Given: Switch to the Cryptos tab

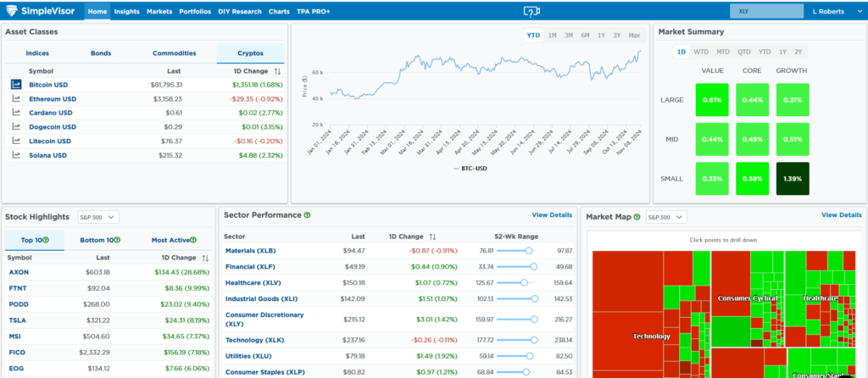Looking at the screenshot, I should click(250, 53).
